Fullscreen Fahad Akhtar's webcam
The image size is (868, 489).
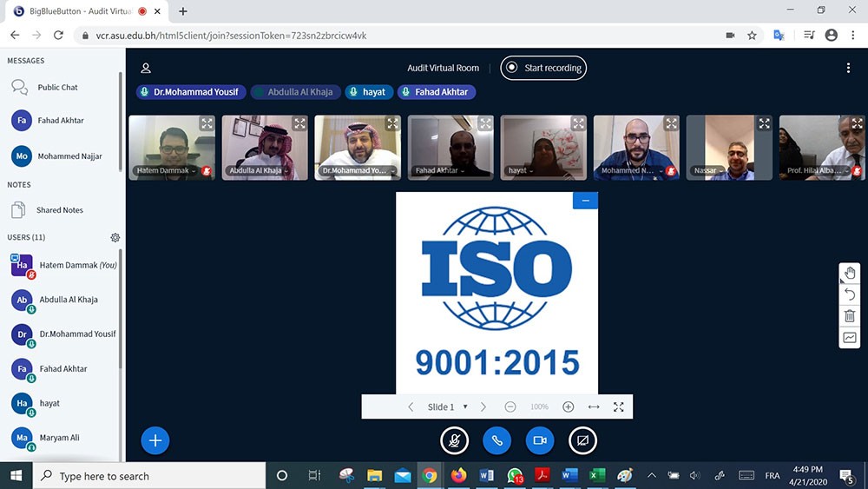[x=485, y=123]
